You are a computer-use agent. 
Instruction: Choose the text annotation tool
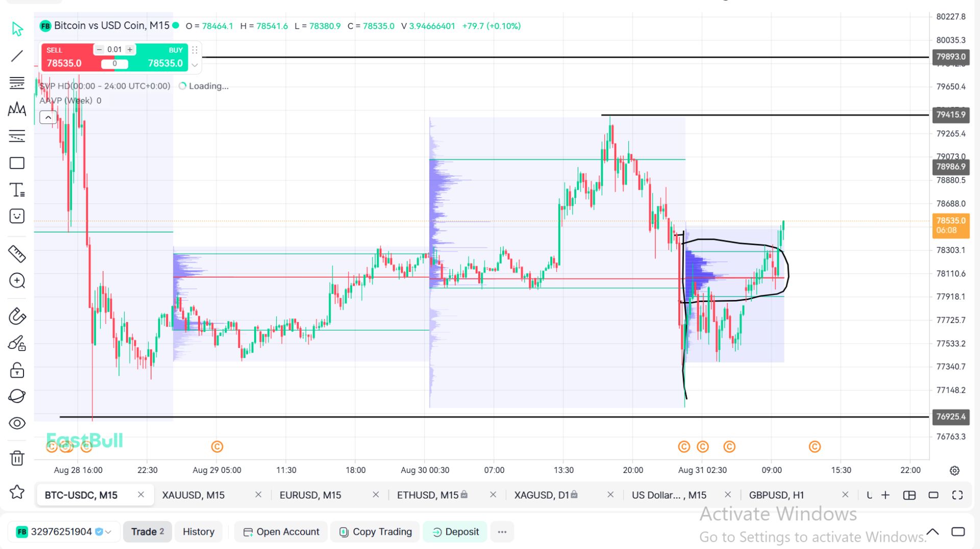tap(17, 190)
